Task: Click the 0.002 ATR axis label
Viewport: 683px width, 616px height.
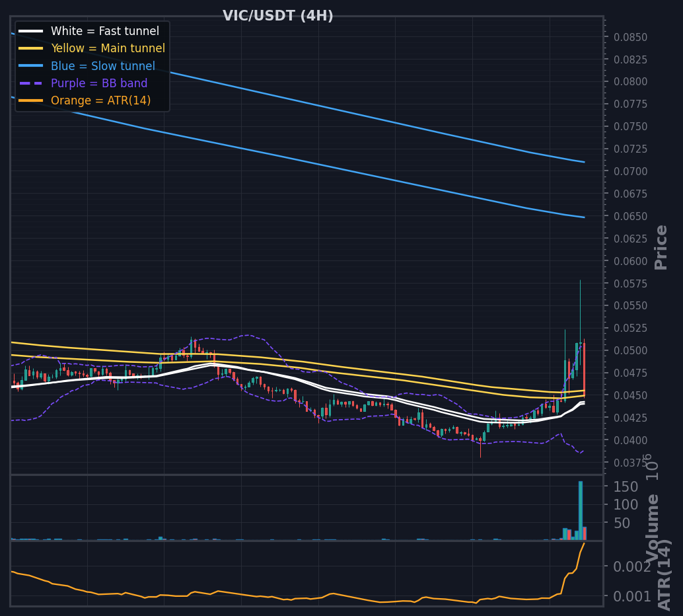Action: (x=632, y=566)
